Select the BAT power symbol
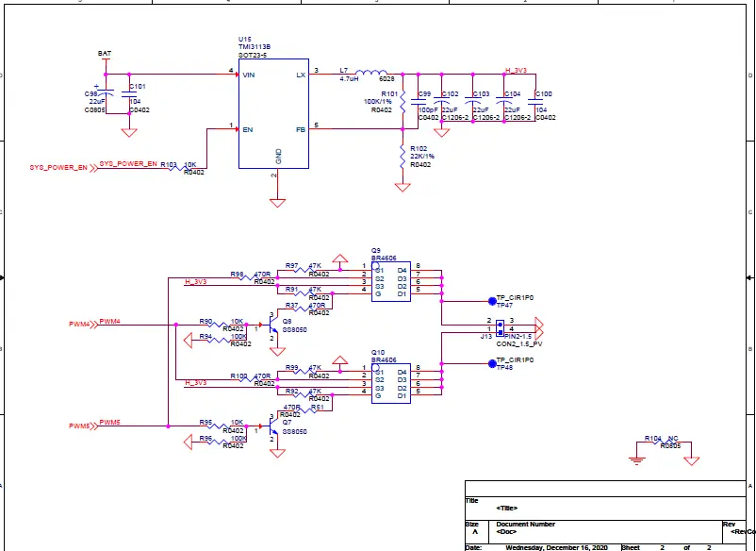This screenshot has height=551, width=756. point(106,57)
